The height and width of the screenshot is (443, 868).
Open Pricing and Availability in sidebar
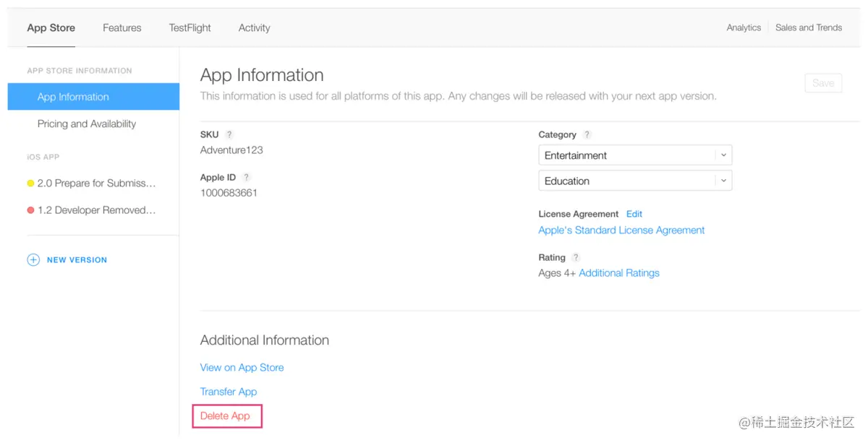[x=87, y=124]
